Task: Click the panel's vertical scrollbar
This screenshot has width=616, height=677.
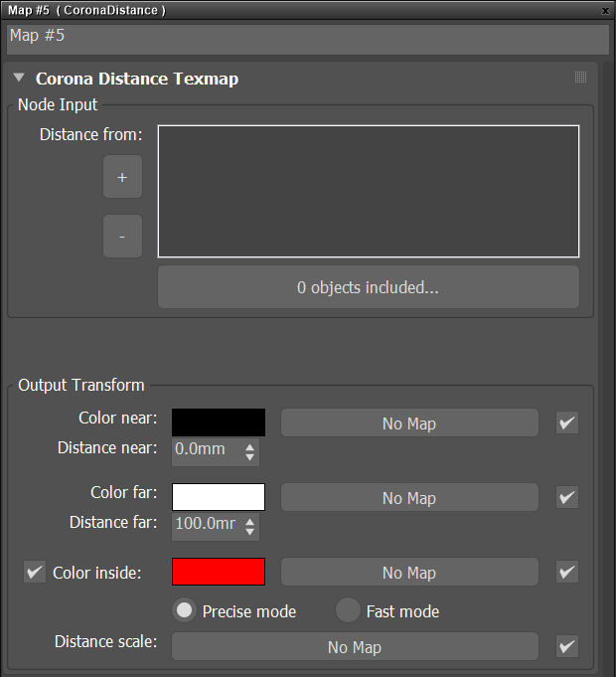Action: pos(606,367)
